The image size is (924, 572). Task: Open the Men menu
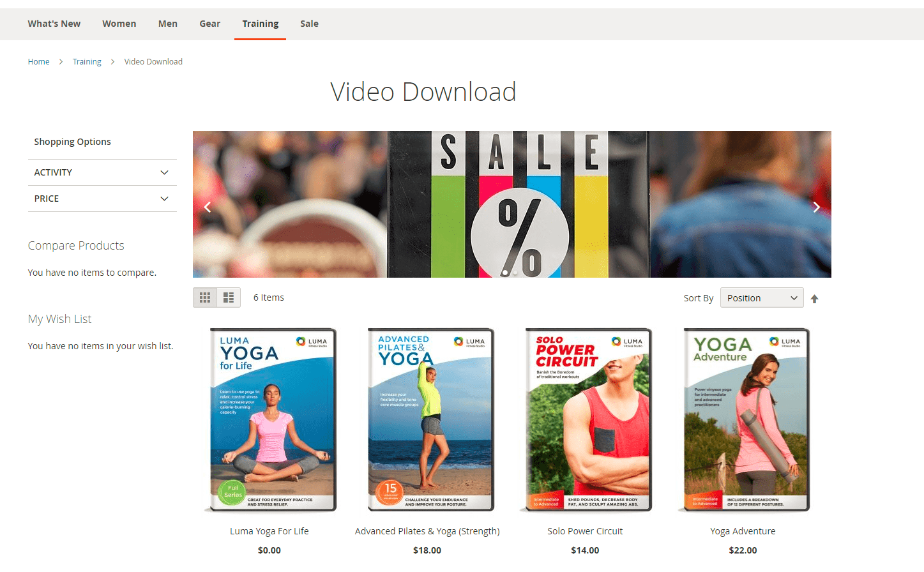[x=168, y=24]
